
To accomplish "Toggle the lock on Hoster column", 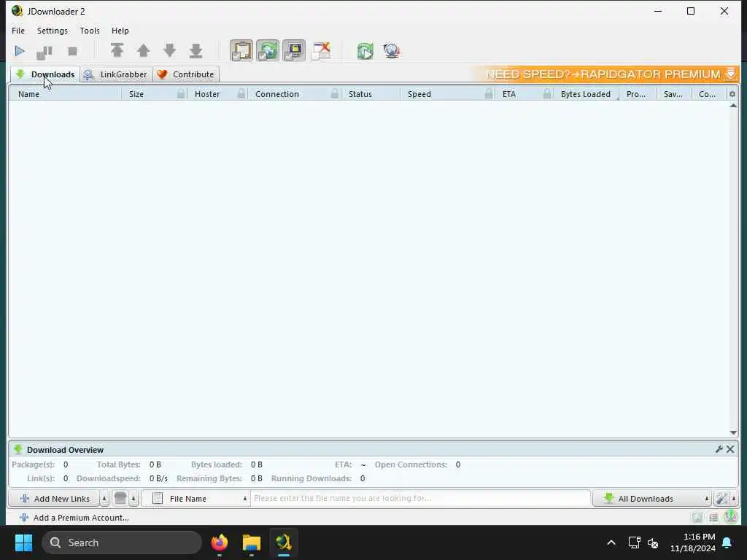I will click(x=241, y=94).
